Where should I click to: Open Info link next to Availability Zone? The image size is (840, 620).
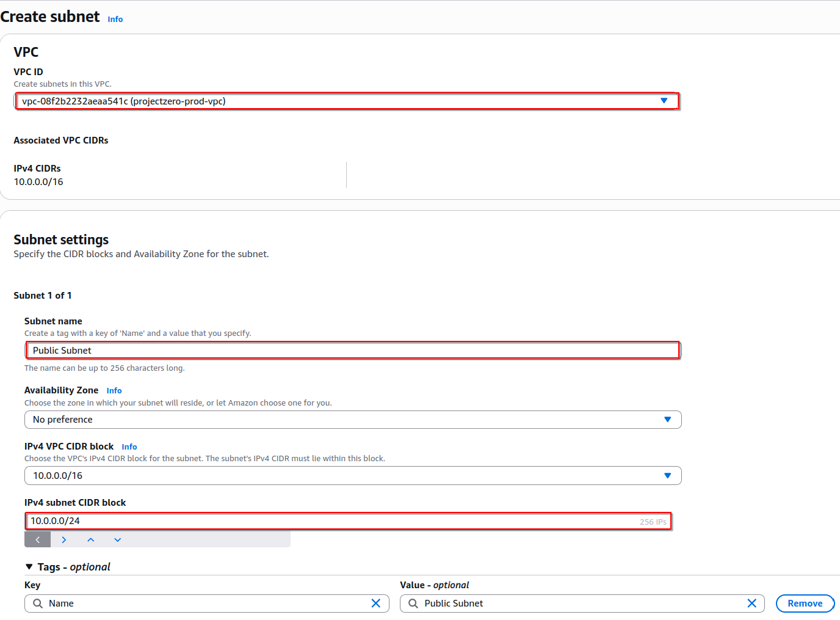114,390
